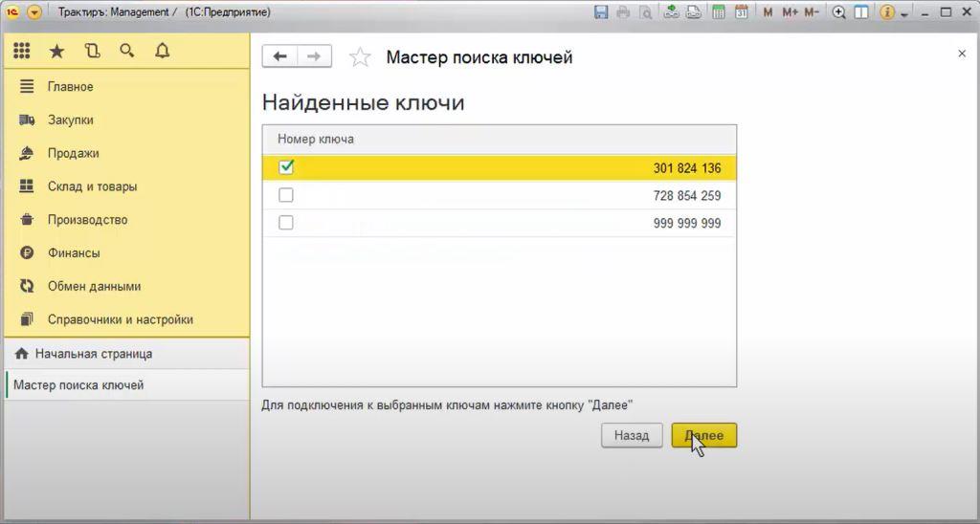
Task: Click the magnifier search icon in sidebar
Action: 126,52
